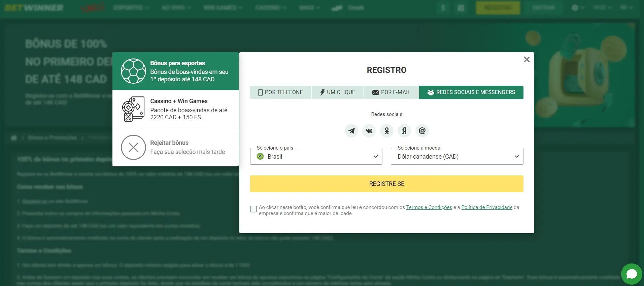Viewport: 644px width, 286px height.
Task: Open the Selecione a moeda dropdown
Action: tap(457, 156)
